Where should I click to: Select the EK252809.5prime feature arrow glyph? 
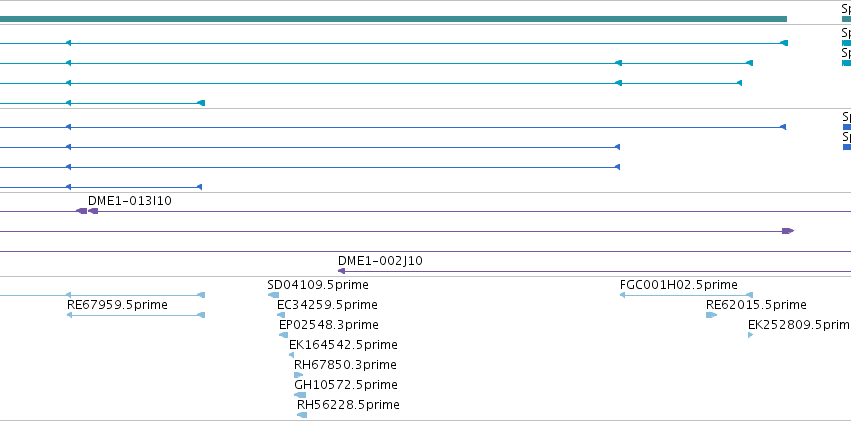751,335
